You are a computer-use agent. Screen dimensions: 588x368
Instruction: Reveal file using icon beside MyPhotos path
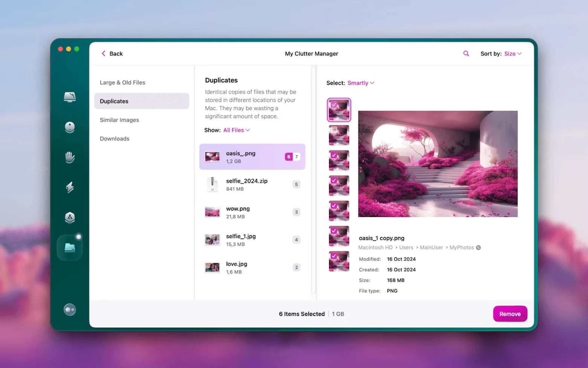[478, 248]
